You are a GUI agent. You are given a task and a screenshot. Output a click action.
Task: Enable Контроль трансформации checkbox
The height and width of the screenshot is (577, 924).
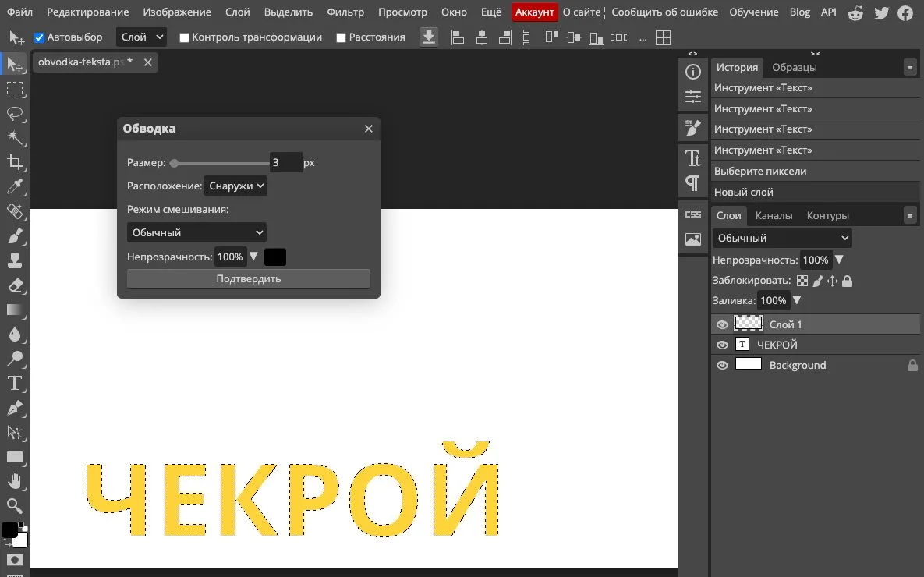click(185, 37)
